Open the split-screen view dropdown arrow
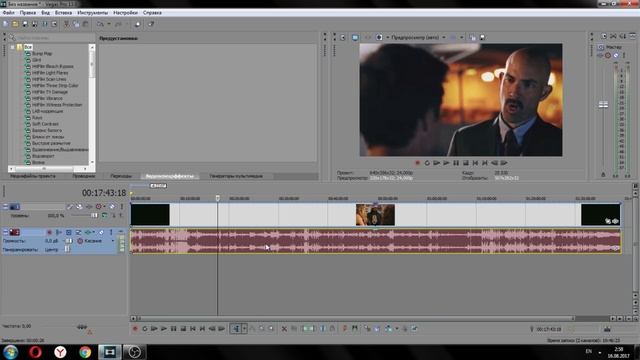640x360 pixels. pos(387,37)
